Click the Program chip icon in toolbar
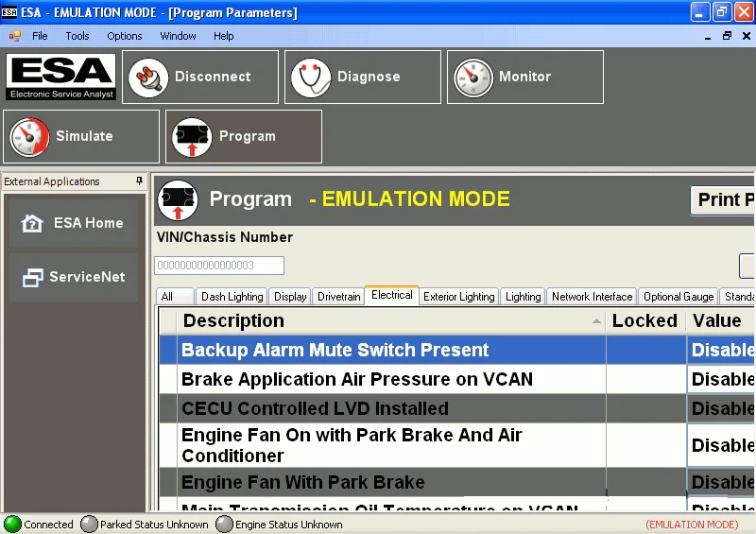 pos(192,137)
